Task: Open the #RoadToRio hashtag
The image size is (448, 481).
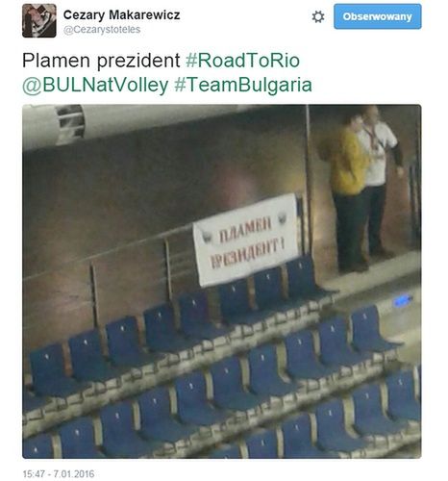Action: tap(242, 61)
